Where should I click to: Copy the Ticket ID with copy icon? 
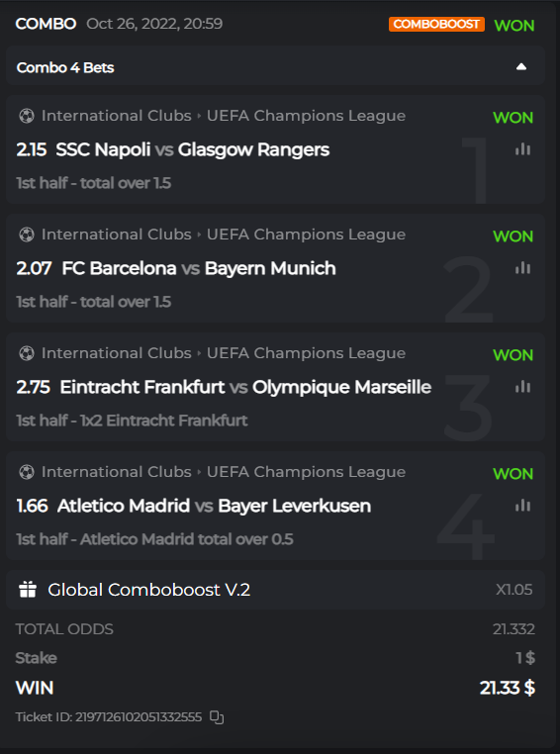point(217,717)
